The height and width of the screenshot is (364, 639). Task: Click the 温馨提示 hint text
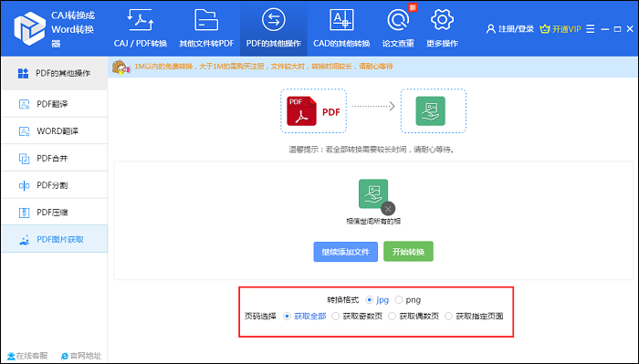click(x=372, y=150)
